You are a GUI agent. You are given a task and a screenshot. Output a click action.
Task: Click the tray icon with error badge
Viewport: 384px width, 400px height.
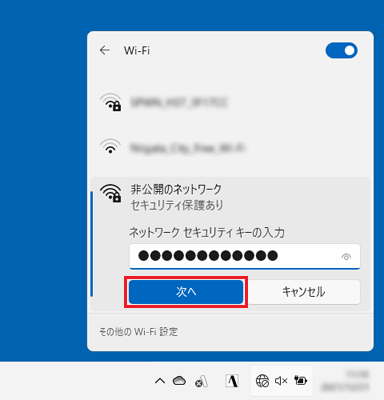[202, 381]
